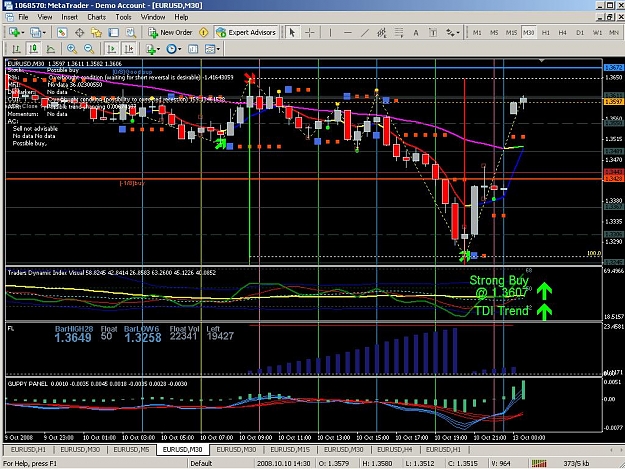Switch to H4 timeframe button
Image resolution: width=625 pixels, height=469 pixels.
coord(562,33)
